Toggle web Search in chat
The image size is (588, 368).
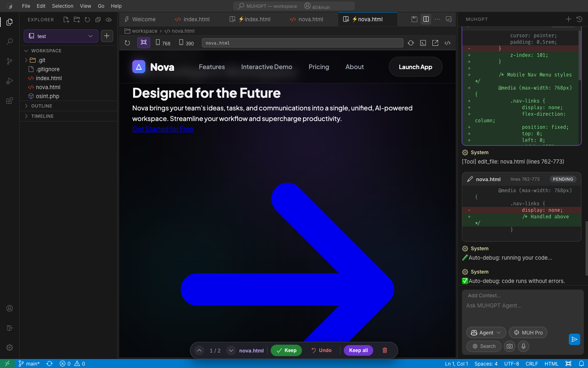click(484, 346)
